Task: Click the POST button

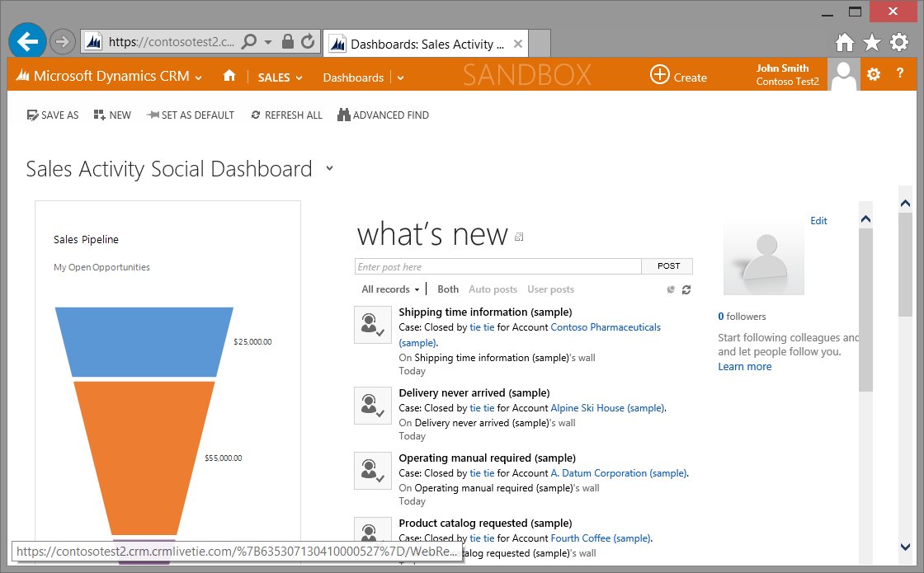Action: click(668, 266)
